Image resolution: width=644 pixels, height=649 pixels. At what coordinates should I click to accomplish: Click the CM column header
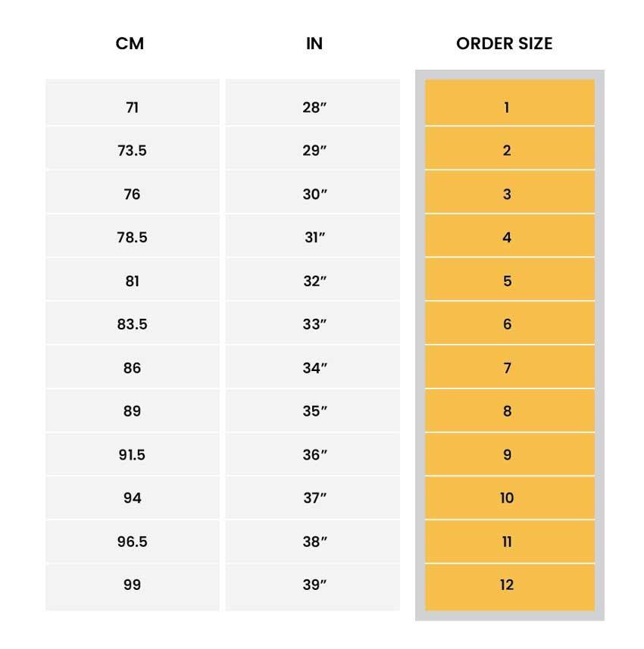click(x=130, y=44)
